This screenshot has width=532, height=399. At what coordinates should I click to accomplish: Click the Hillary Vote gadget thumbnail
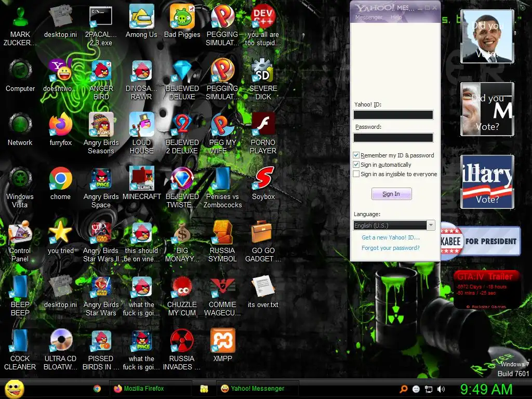click(x=487, y=182)
